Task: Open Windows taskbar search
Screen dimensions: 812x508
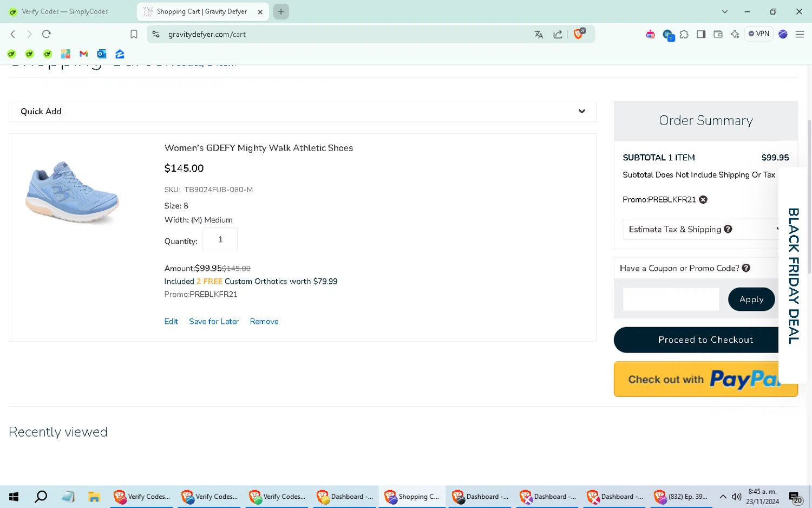Action: [41, 497]
